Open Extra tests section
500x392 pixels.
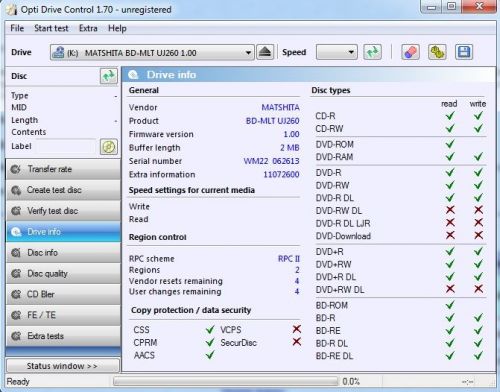point(63,336)
